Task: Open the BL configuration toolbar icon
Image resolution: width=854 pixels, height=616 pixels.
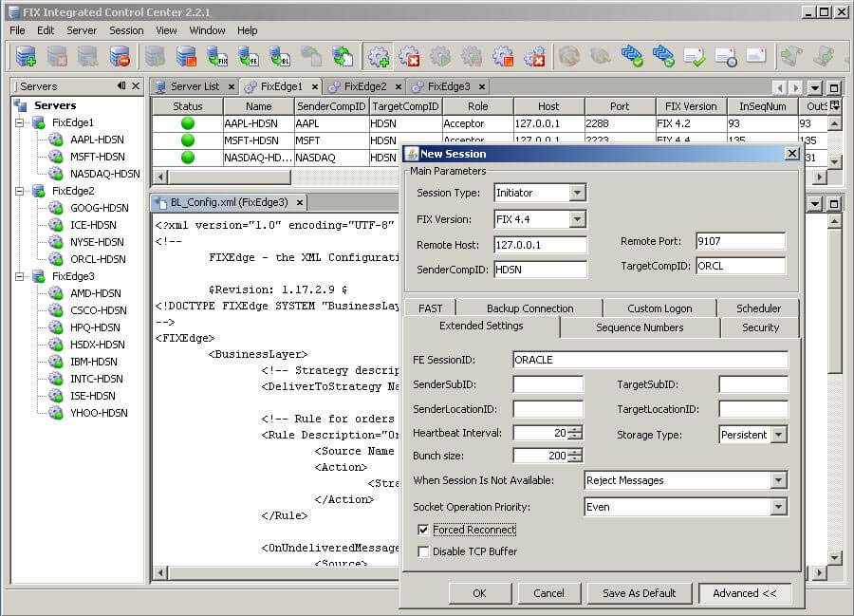Action: click(280, 56)
